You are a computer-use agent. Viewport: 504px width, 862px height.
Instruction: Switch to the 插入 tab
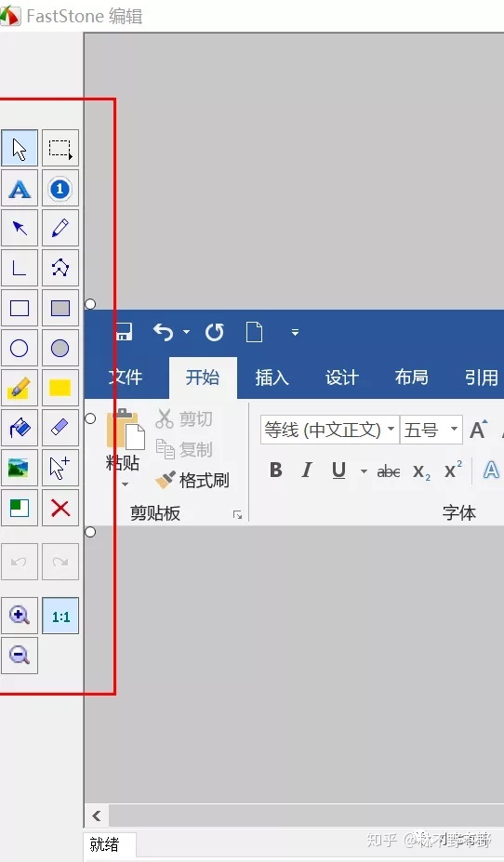point(272,378)
